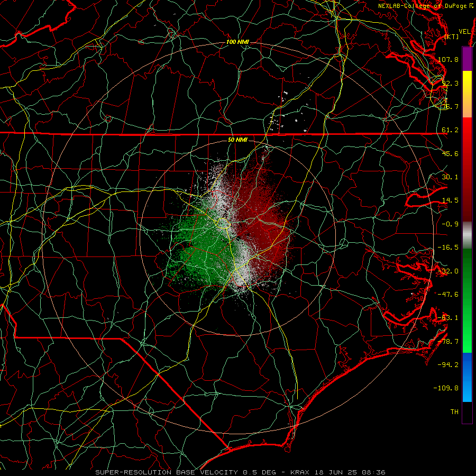Click the -63.1 value on velocity scale
Image resolution: width=476 pixels, height=476 pixels.
pyautogui.click(x=448, y=318)
